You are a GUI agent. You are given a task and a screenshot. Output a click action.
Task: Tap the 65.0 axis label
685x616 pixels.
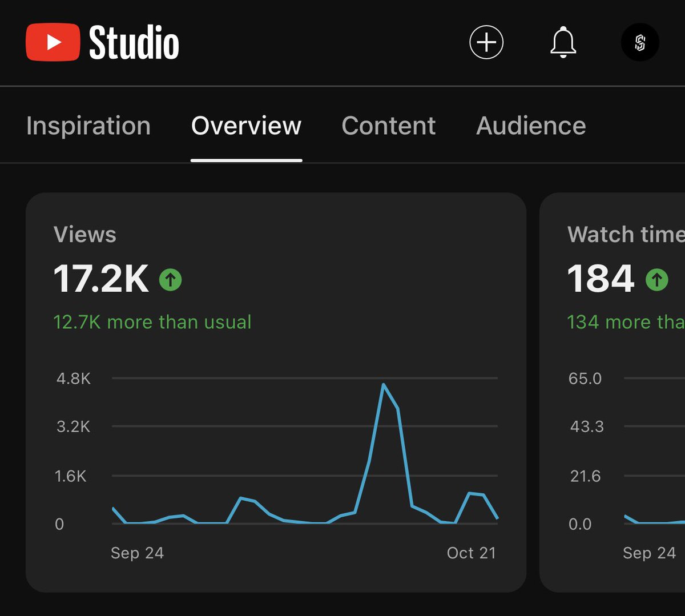point(585,379)
